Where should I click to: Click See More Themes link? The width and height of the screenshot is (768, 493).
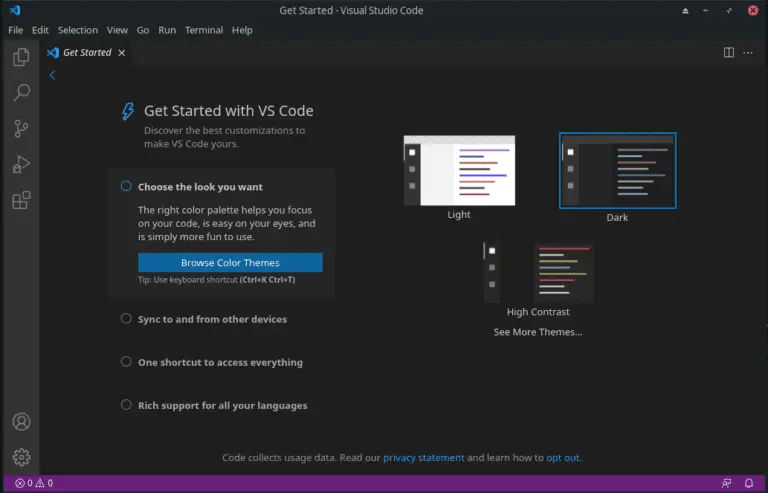[538, 332]
